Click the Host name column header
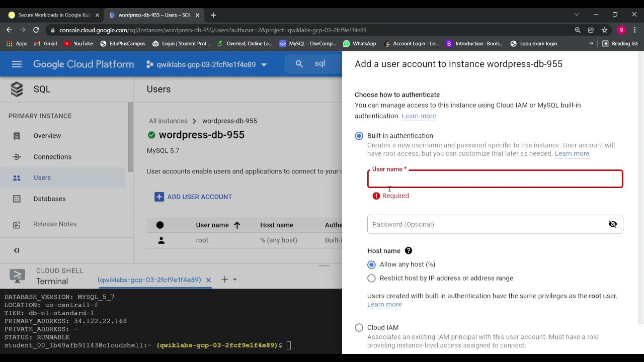Viewport: 644px width, 362px height. pyautogui.click(x=277, y=225)
